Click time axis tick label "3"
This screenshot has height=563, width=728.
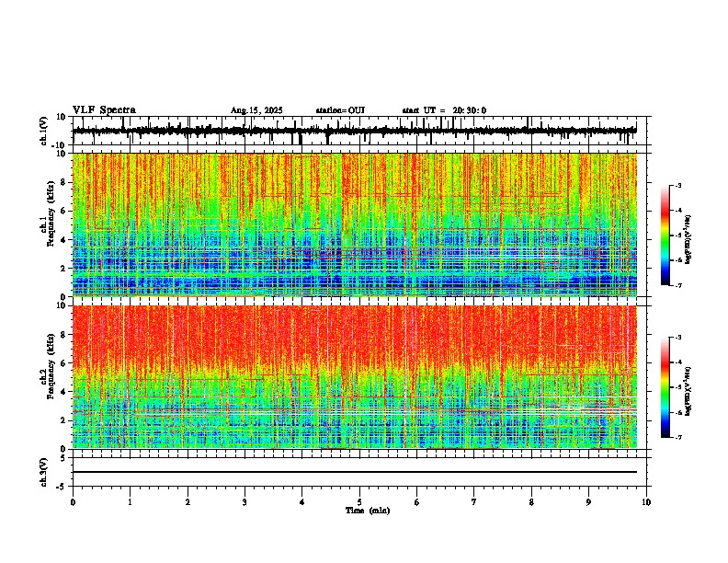click(x=245, y=502)
